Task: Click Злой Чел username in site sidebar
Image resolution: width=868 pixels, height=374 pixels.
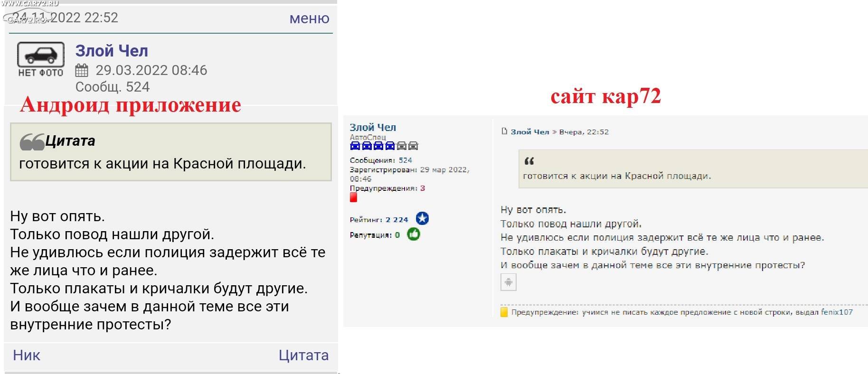Action: (x=372, y=127)
